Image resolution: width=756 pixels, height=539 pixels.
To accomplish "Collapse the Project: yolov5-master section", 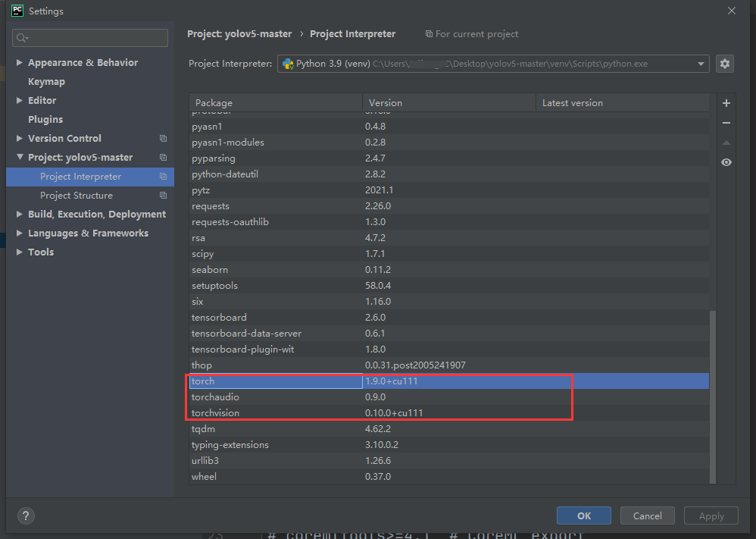I will (x=19, y=157).
